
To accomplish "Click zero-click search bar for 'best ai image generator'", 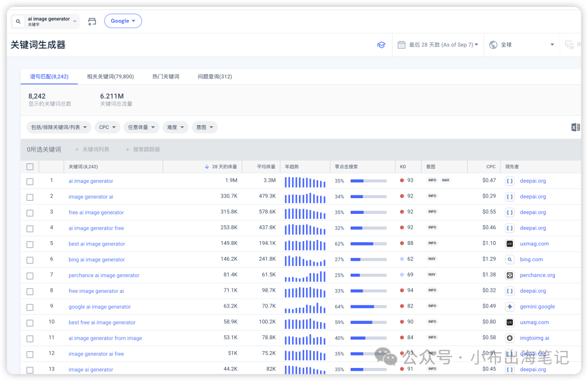I will coord(368,244).
